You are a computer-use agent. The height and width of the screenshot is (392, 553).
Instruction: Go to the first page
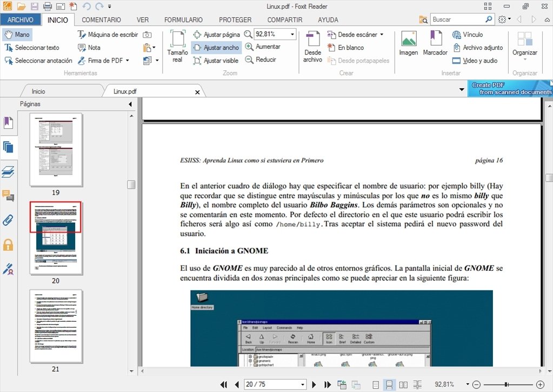(224, 384)
